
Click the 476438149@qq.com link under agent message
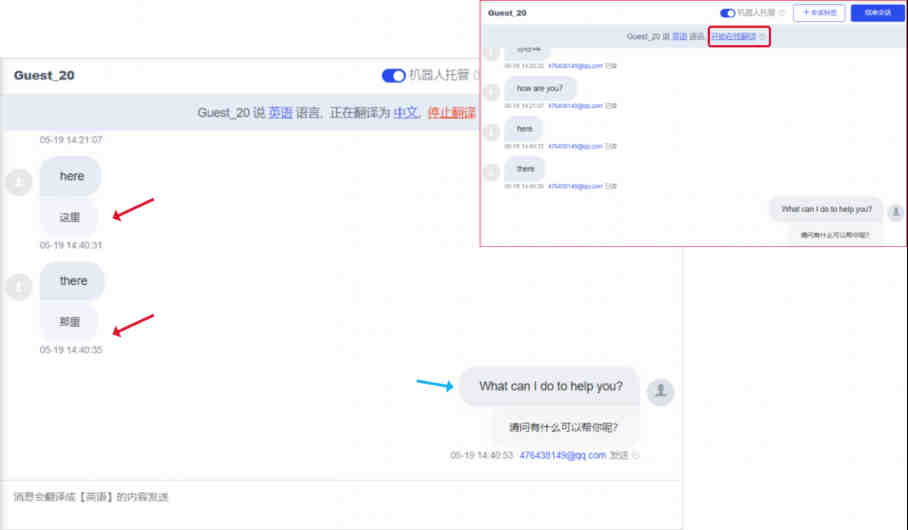562,455
